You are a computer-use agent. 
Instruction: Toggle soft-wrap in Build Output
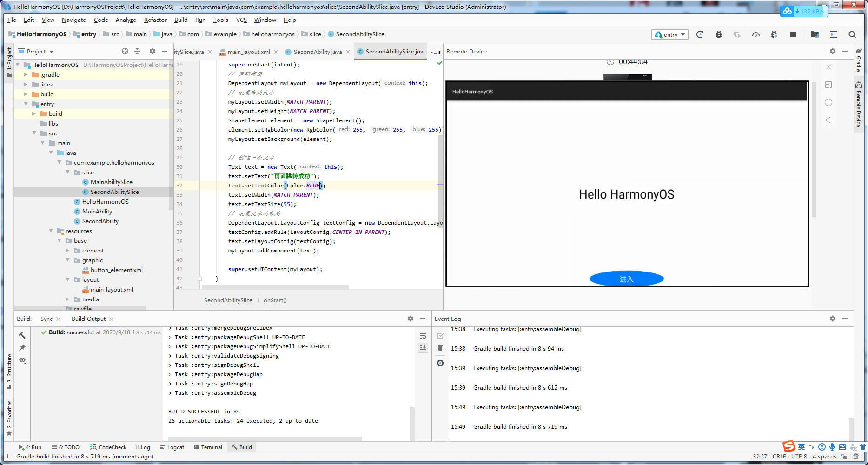click(x=423, y=336)
